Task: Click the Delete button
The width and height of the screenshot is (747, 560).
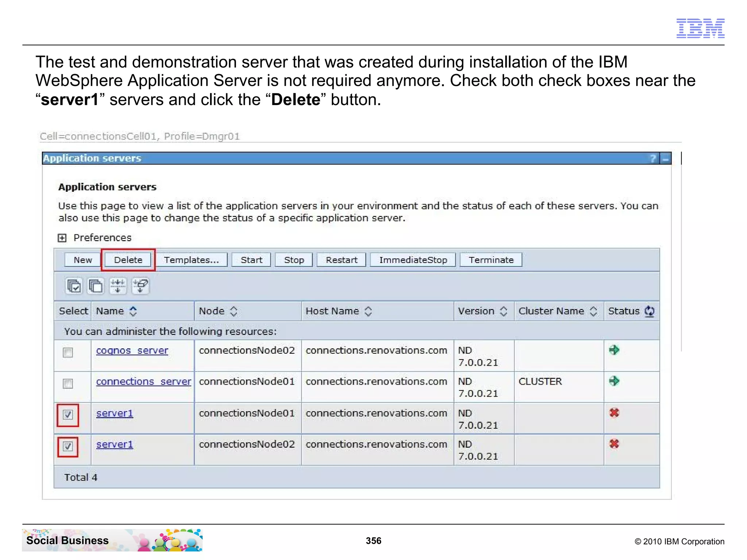Action: click(x=128, y=260)
